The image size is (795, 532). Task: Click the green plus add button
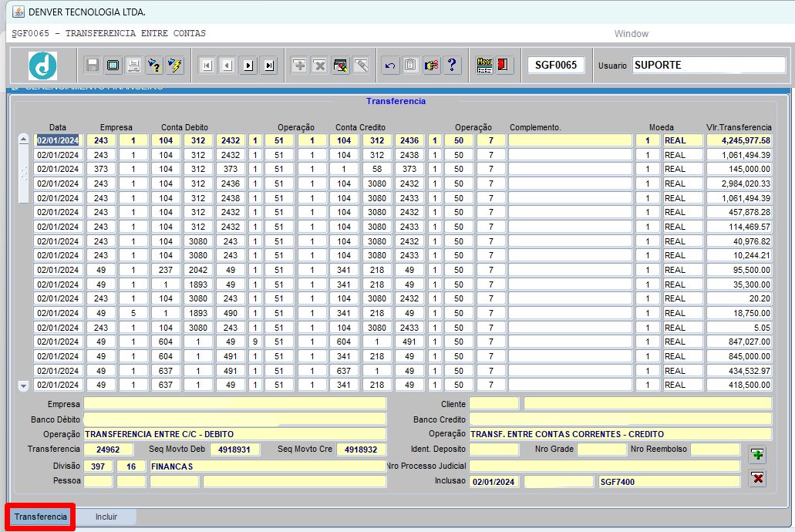tap(757, 455)
